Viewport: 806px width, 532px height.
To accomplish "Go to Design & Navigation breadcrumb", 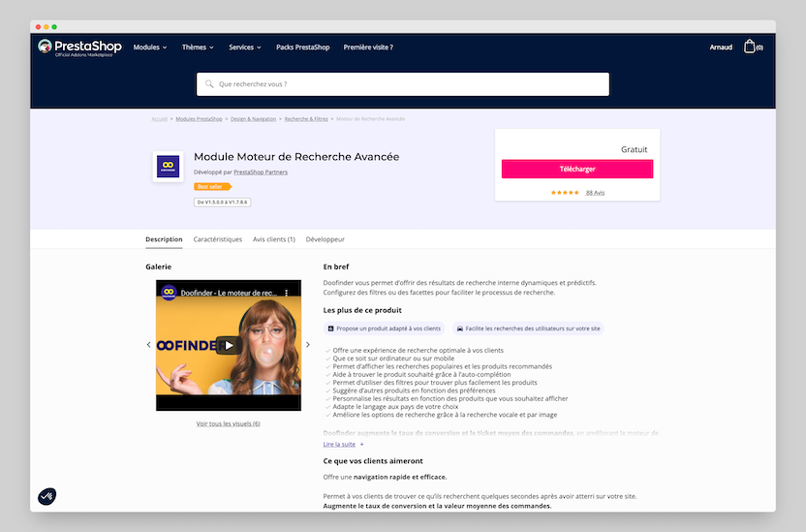I will 254,119.
